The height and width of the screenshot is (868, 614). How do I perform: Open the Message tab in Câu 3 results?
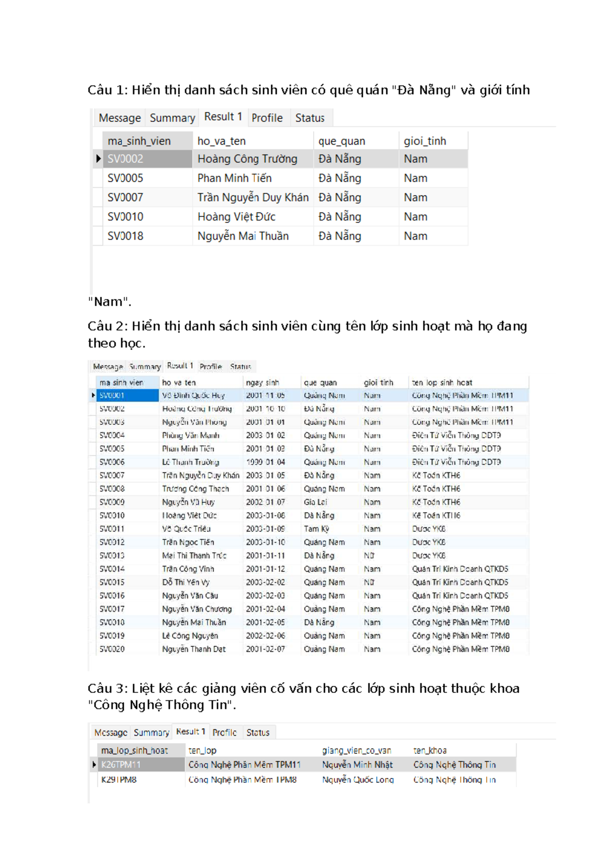click(111, 732)
